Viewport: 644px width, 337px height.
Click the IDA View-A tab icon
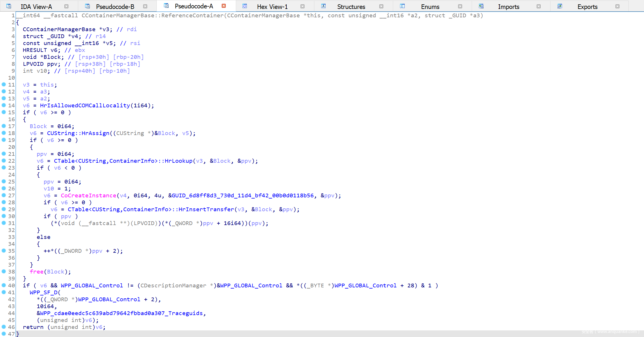point(9,6)
